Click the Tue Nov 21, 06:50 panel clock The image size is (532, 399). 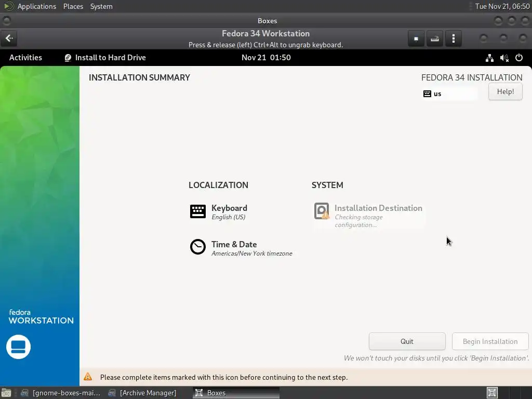[x=502, y=6]
